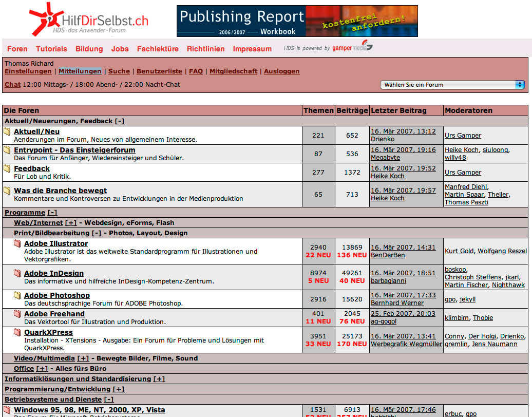Click red folder icon beside Adobe Freehand
The height and width of the screenshot is (417, 532).
(x=17, y=313)
